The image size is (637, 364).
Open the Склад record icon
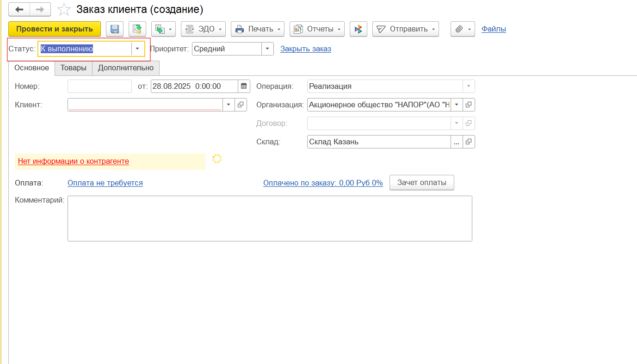(469, 142)
